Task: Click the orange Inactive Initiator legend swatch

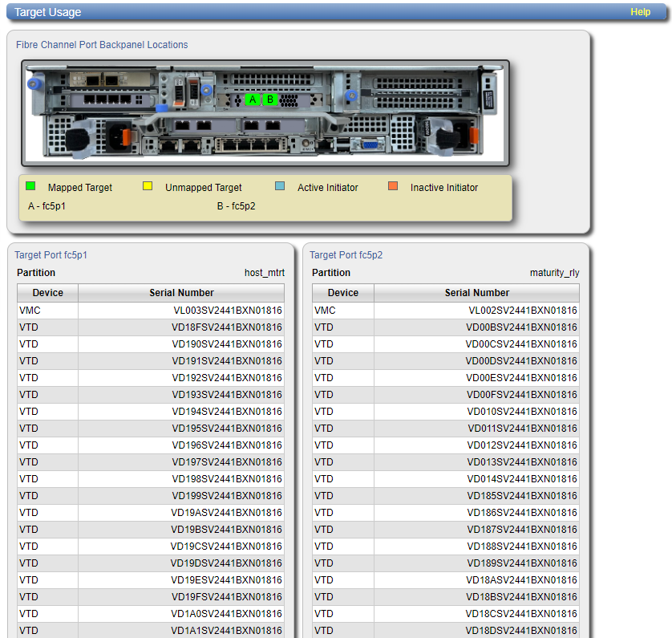Action: 393,186
